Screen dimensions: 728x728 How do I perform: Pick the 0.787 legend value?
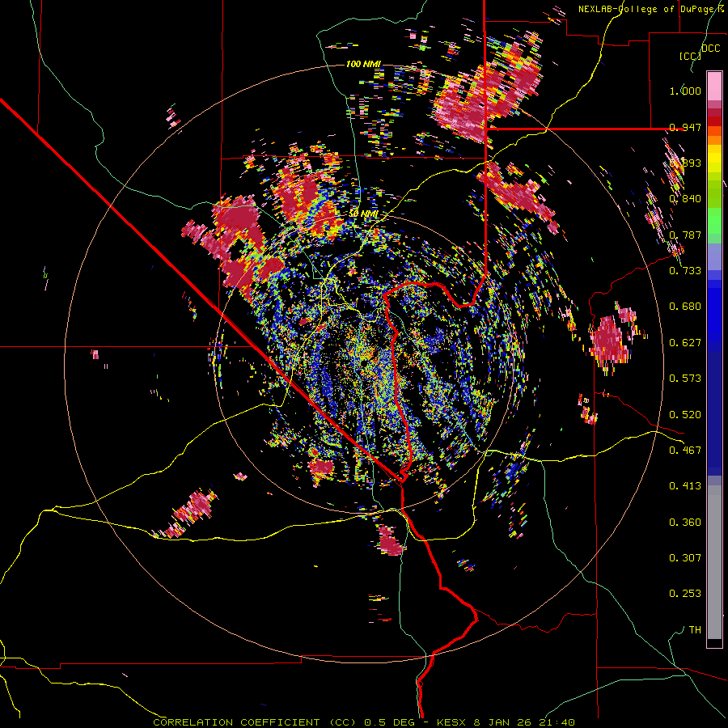685,235
